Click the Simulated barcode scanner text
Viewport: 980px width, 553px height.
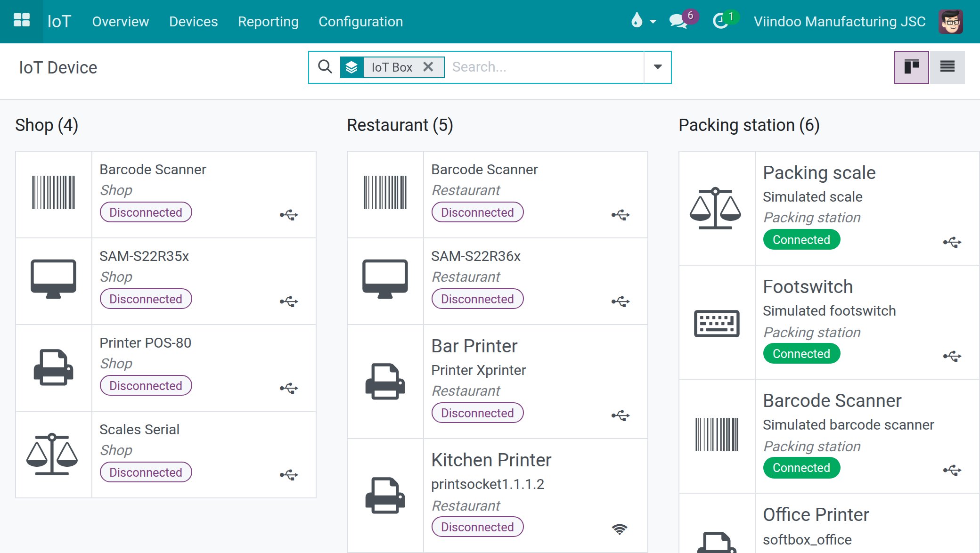[848, 425]
